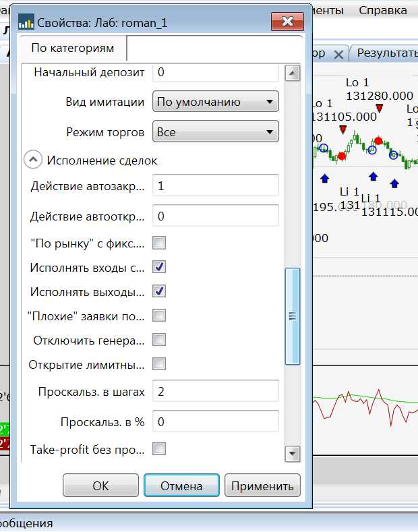Toggle the Отключить генера... checkbox

[x=159, y=340]
